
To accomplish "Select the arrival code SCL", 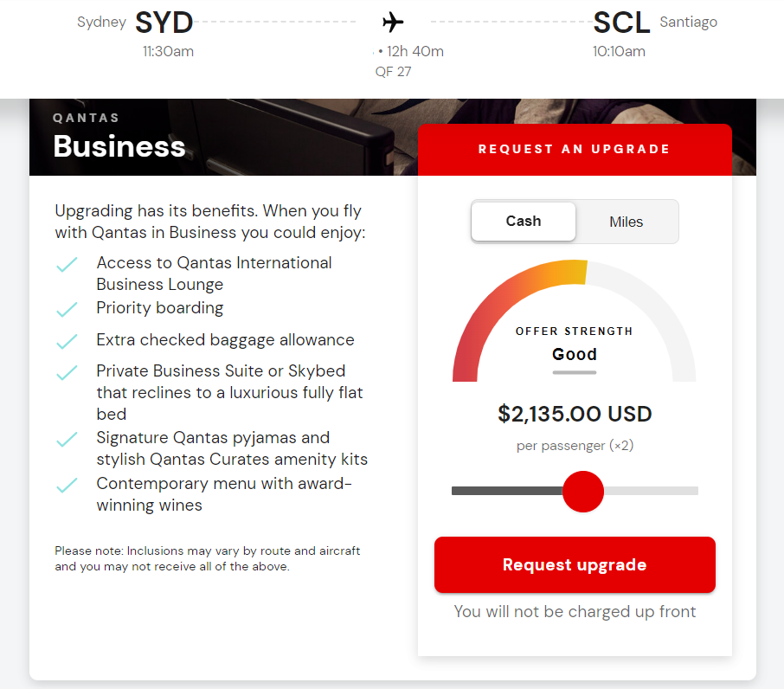I will point(621,23).
